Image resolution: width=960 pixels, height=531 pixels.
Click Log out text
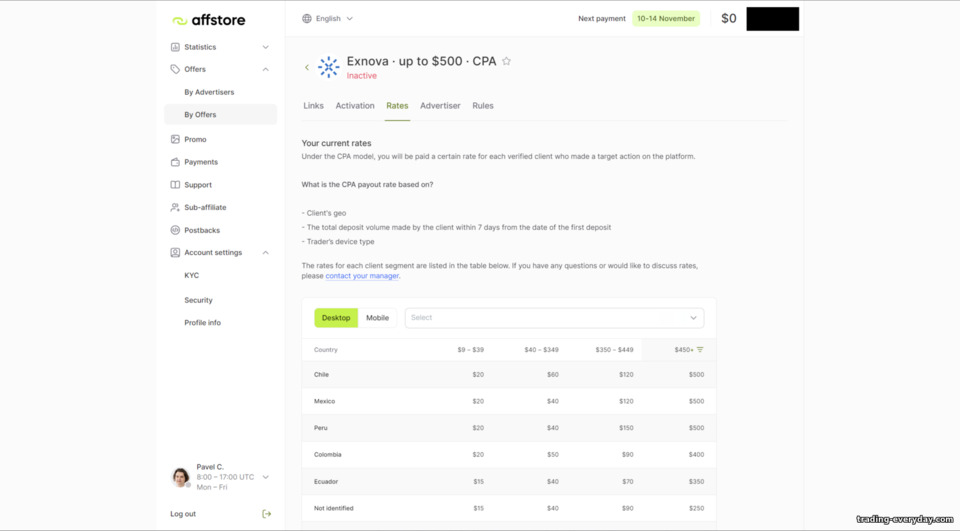[183, 514]
